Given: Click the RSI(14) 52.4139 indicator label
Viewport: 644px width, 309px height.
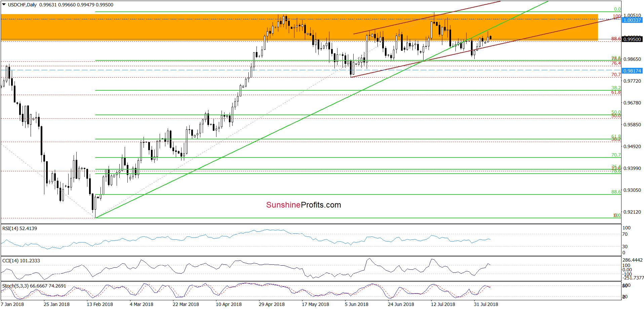Looking at the screenshot, I should pos(19,228).
